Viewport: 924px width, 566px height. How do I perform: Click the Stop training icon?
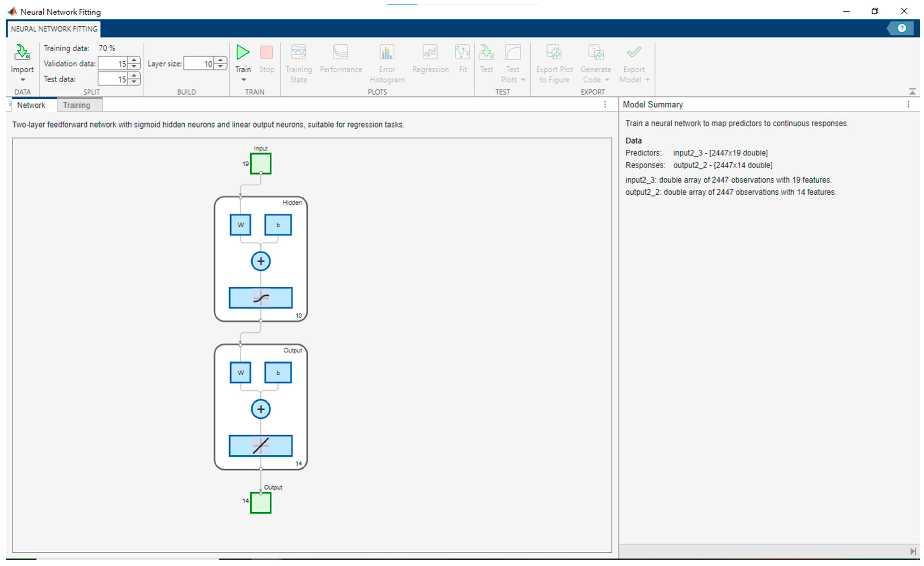pyautogui.click(x=266, y=53)
